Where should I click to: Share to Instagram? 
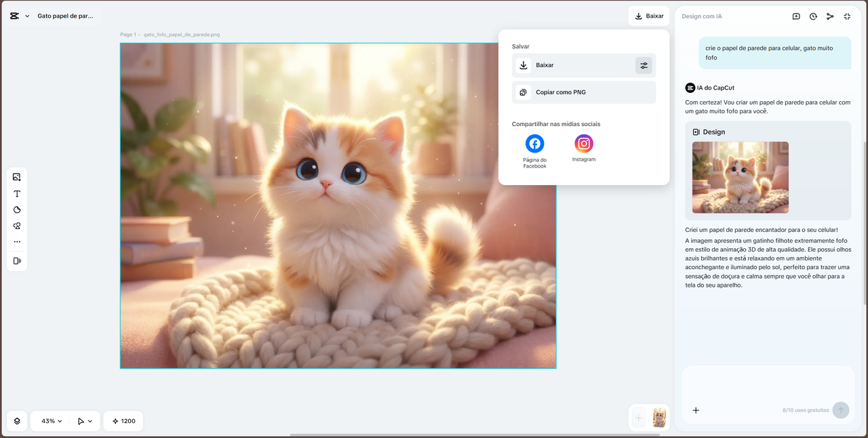coord(584,147)
